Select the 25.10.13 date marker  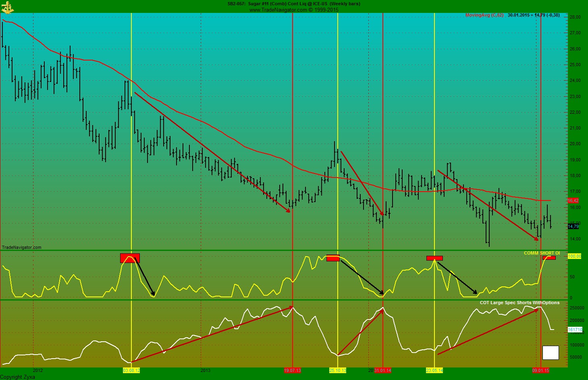click(338, 370)
